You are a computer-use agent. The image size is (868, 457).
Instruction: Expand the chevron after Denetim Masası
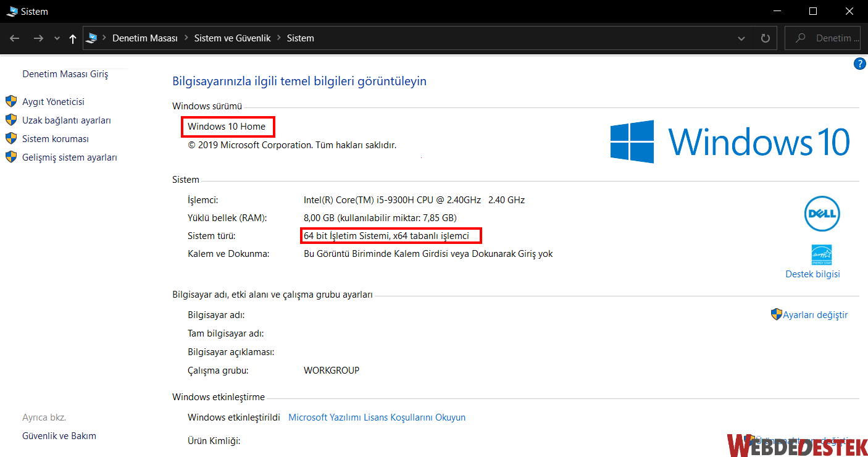click(x=186, y=38)
